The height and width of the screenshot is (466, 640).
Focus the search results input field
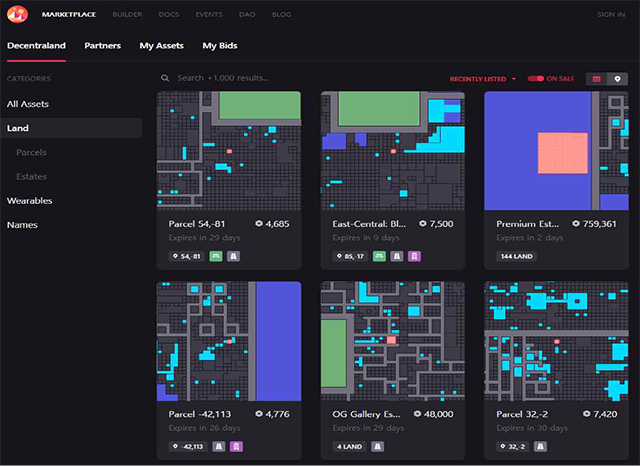[x=302, y=78]
